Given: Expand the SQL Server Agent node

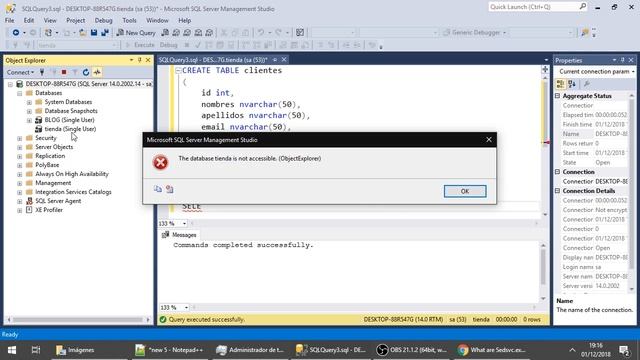Looking at the screenshot, I should [x=20, y=201].
